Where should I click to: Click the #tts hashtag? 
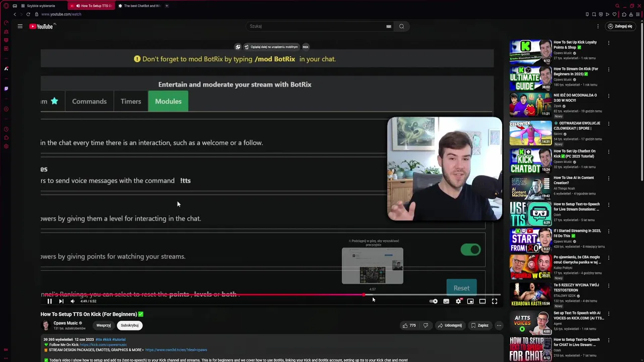(x=99, y=339)
